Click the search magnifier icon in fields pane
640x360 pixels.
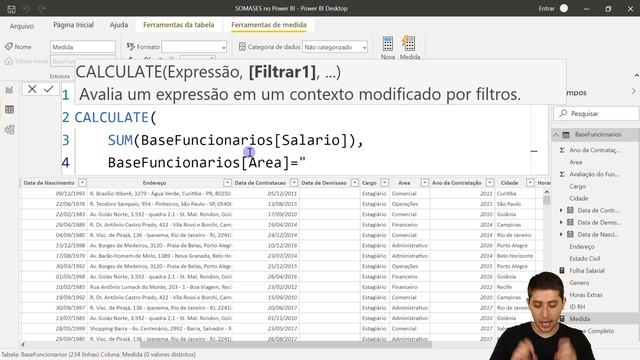click(563, 113)
